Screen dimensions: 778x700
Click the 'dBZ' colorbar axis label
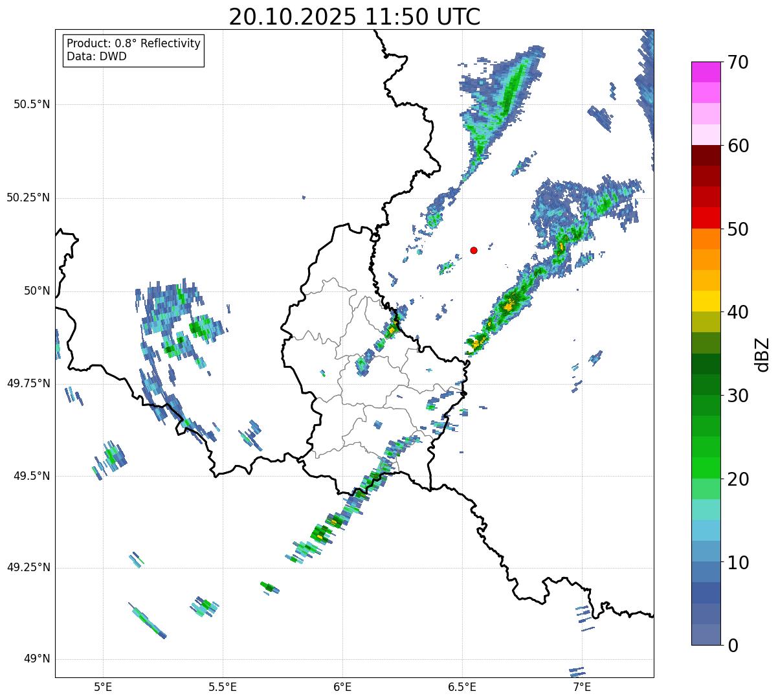point(762,354)
